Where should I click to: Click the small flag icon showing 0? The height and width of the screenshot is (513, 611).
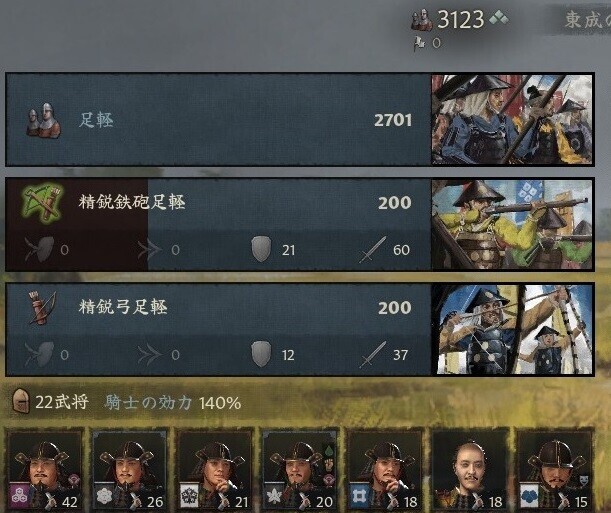(x=420, y=44)
